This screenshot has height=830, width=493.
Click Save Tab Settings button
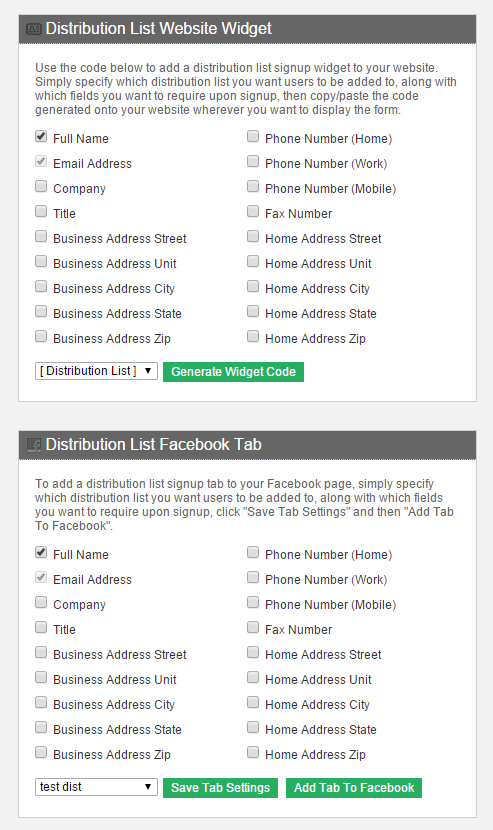click(x=221, y=788)
